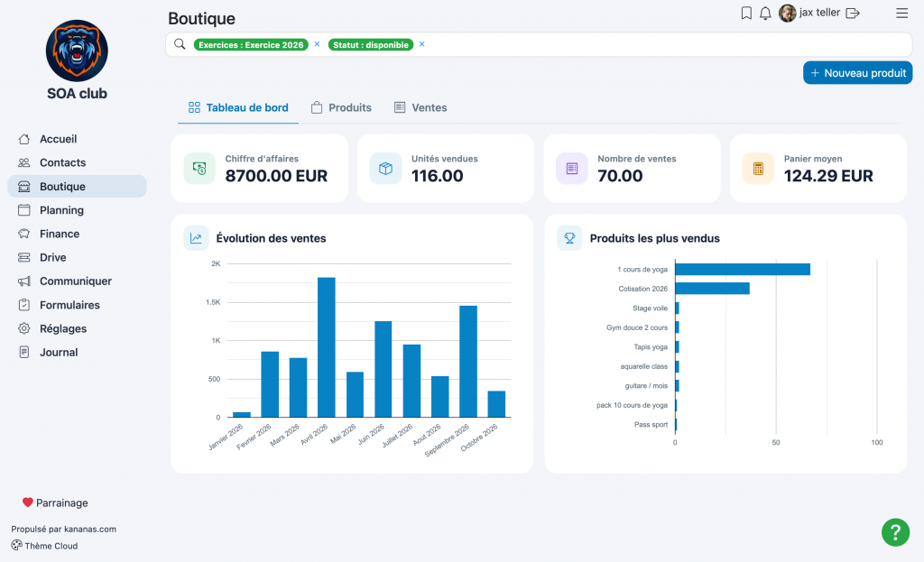Click the guitare / mois label
This screenshot has height=562, width=924.
click(x=646, y=386)
